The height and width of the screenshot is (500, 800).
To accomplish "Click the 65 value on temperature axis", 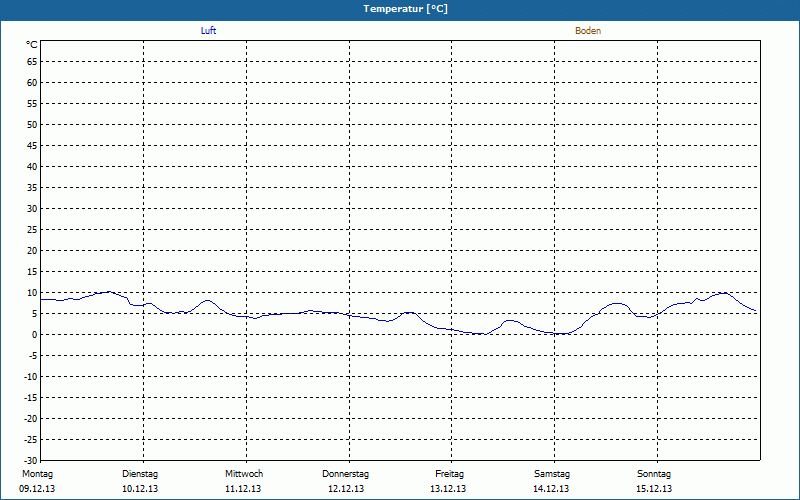I will coord(32,62).
